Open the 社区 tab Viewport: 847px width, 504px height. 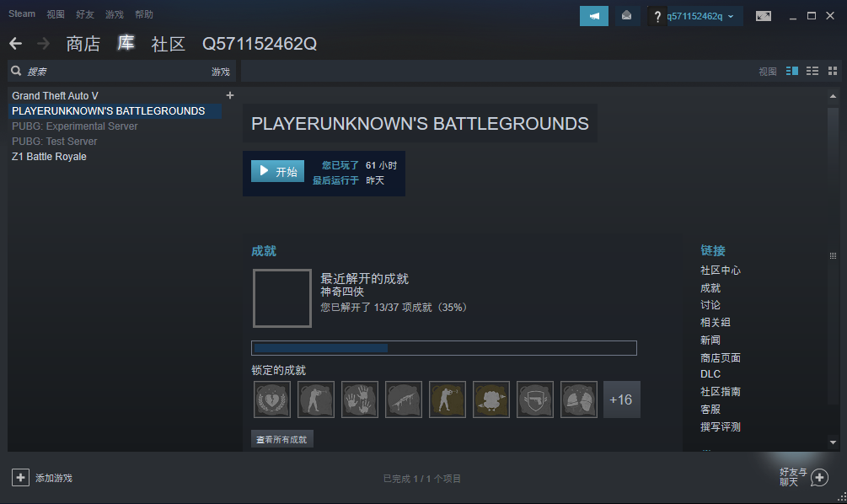tap(168, 44)
